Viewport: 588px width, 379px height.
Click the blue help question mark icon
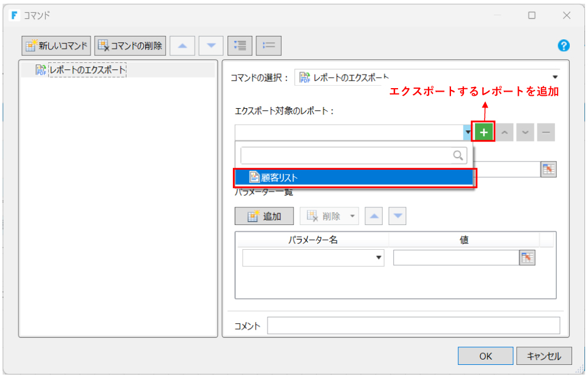[563, 45]
